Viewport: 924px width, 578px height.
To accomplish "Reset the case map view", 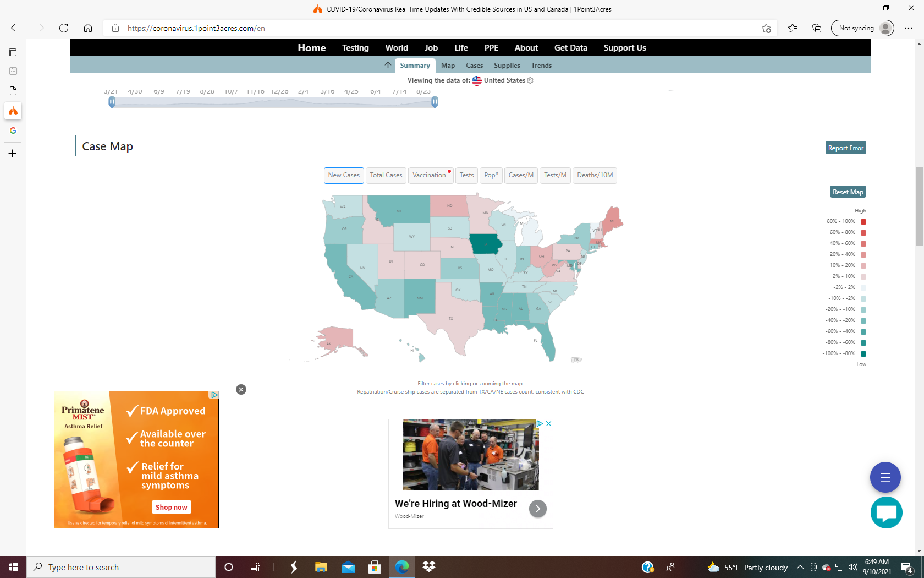I will pyautogui.click(x=848, y=192).
